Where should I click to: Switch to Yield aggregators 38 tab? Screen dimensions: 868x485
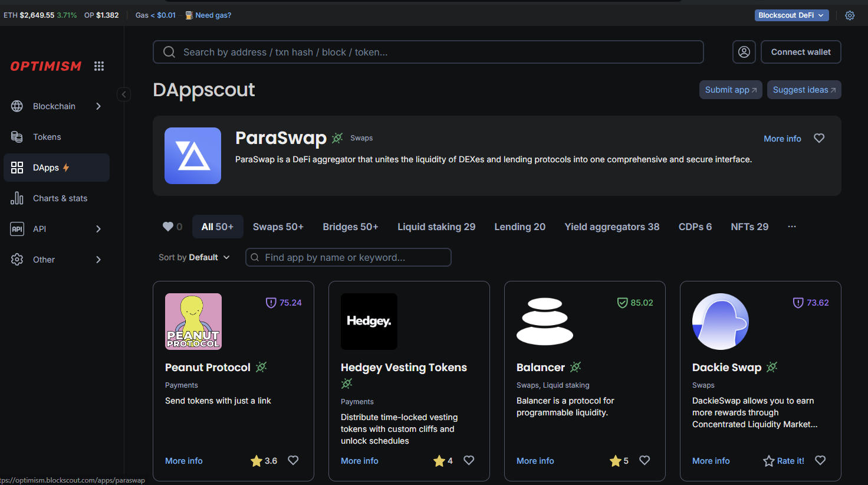point(612,227)
